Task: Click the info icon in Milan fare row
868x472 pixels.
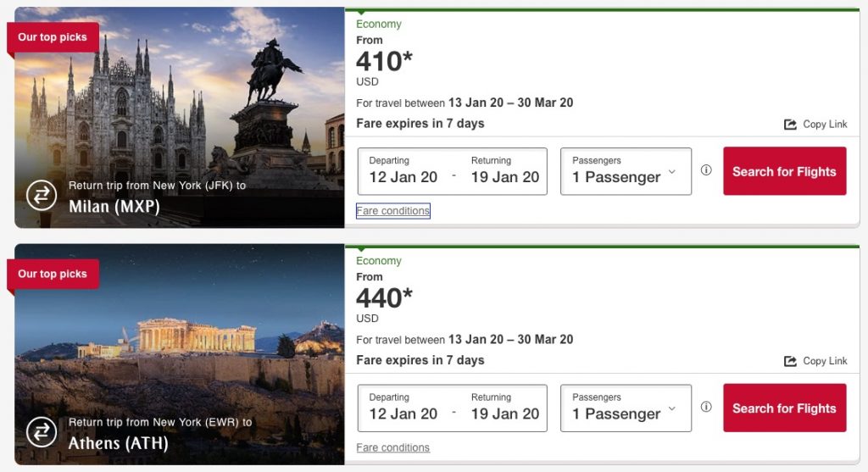Action: (706, 170)
